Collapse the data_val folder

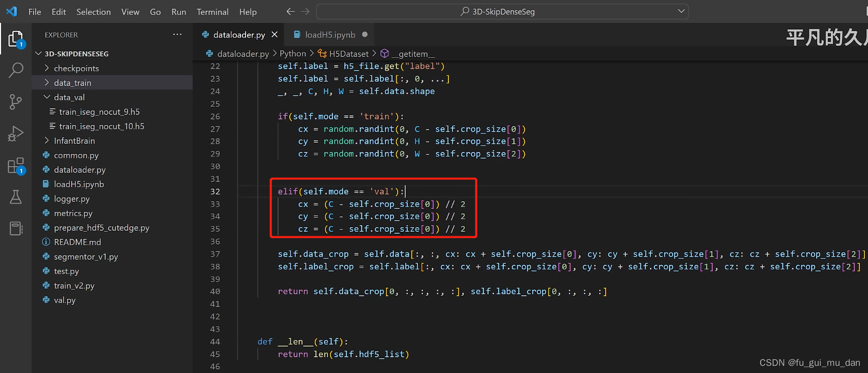(x=47, y=97)
